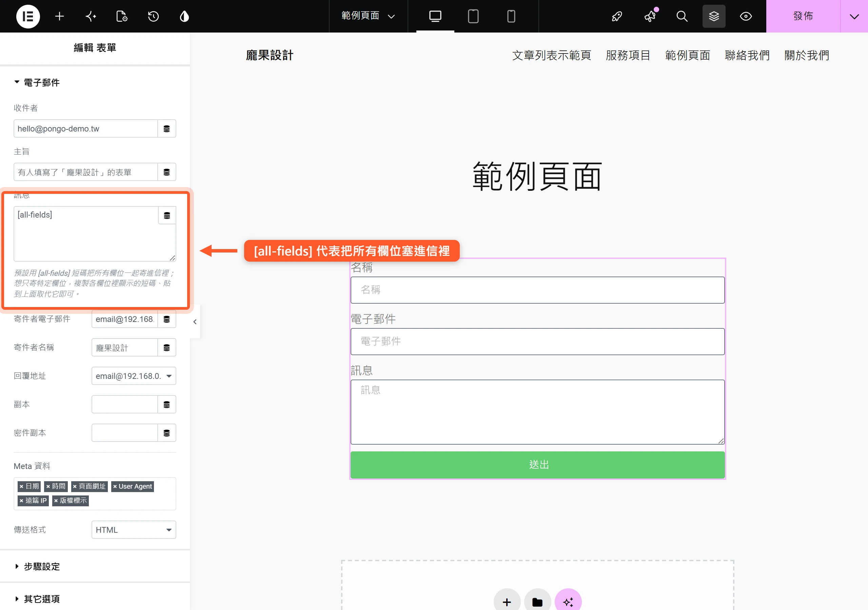Switch to tablet preview mode

(473, 16)
